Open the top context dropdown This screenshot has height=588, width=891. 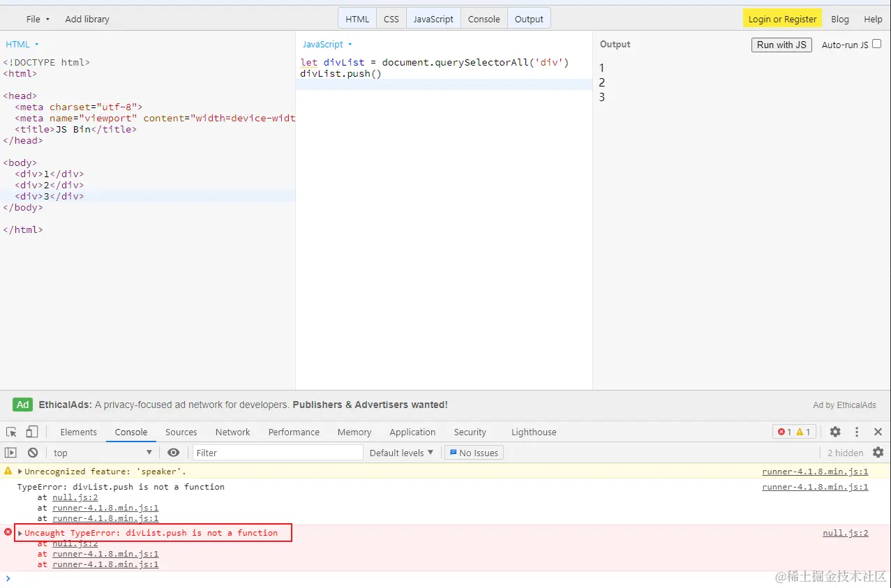coord(103,453)
